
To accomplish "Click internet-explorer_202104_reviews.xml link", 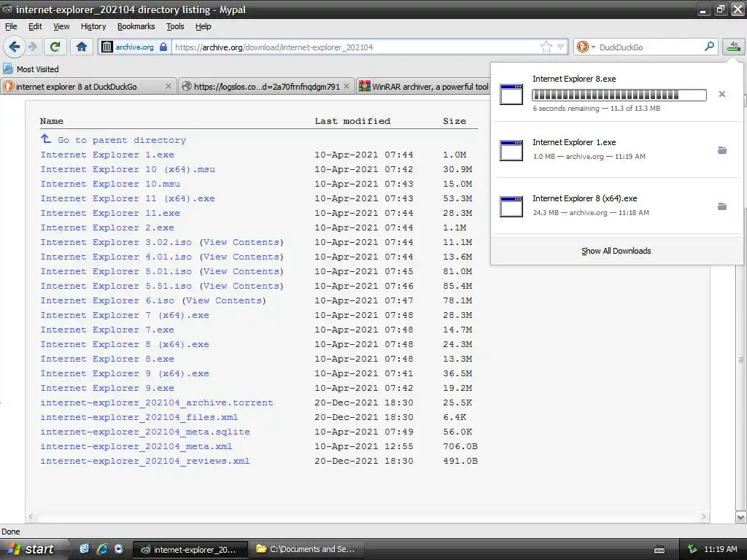I will click(145, 461).
